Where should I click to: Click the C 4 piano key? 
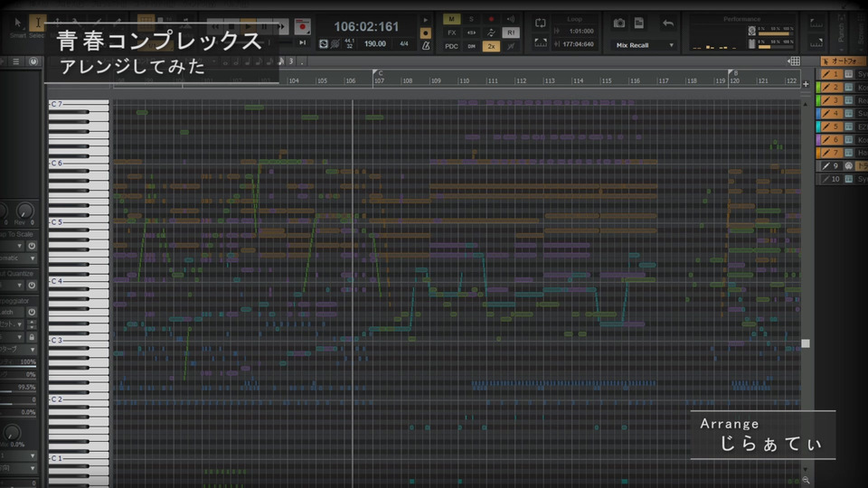pos(78,281)
